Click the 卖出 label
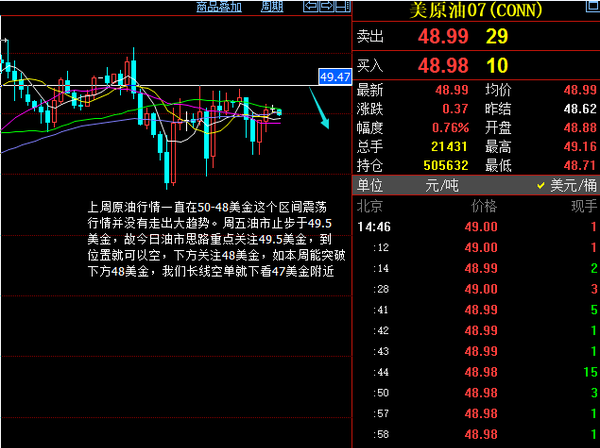 click(x=370, y=36)
